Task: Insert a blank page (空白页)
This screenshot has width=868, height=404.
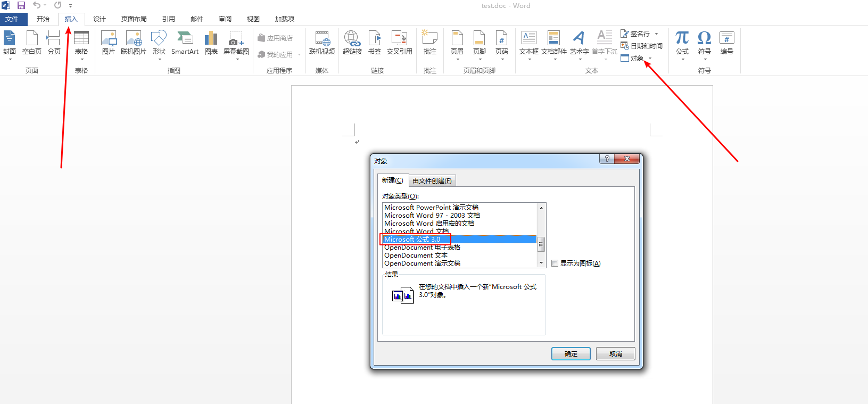Action: pos(32,43)
